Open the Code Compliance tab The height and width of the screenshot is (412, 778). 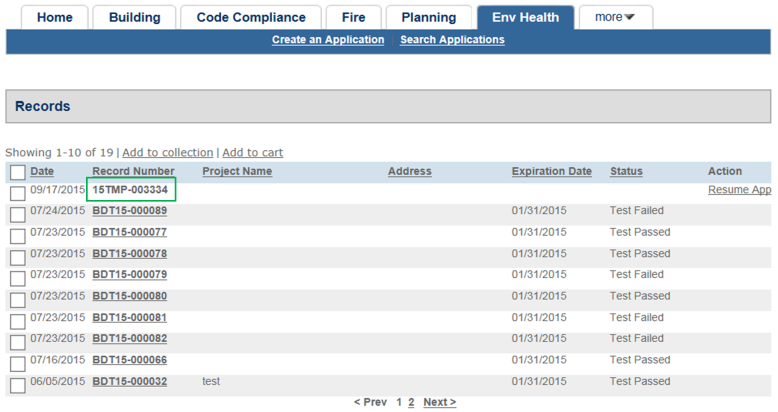(x=251, y=17)
